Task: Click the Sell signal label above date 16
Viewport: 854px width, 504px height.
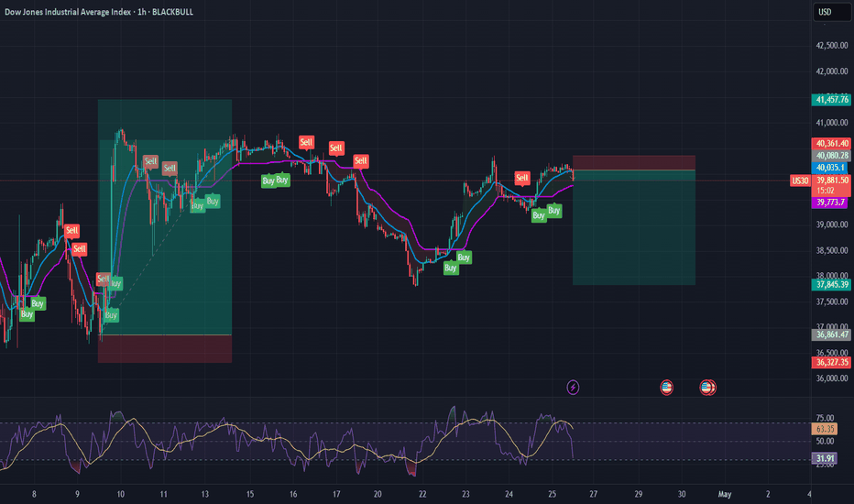Action: [306, 143]
